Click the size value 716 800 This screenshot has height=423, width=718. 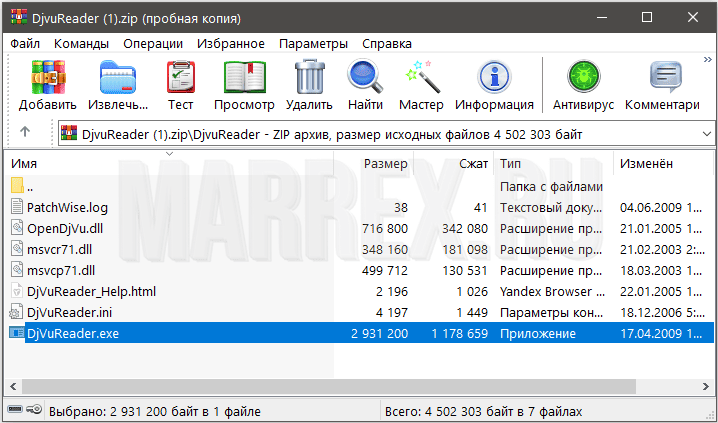pos(385,228)
